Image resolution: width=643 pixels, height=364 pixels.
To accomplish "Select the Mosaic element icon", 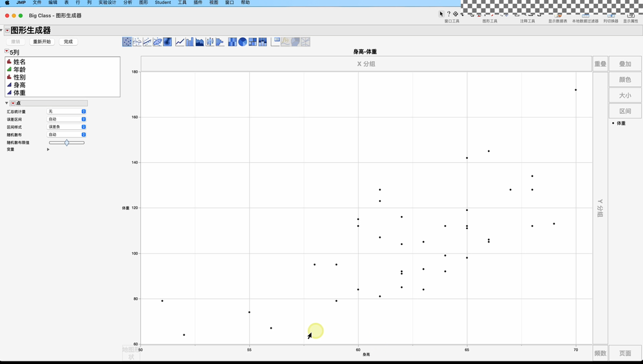I will [x=263, y=42].
